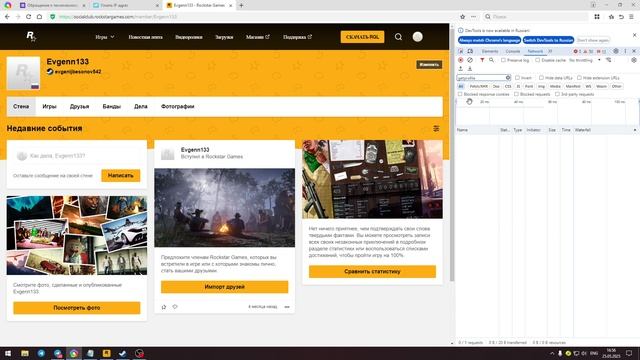Click the export HAR download icon
The width and height of the screenshot is (640, 360).
(470, 69)
